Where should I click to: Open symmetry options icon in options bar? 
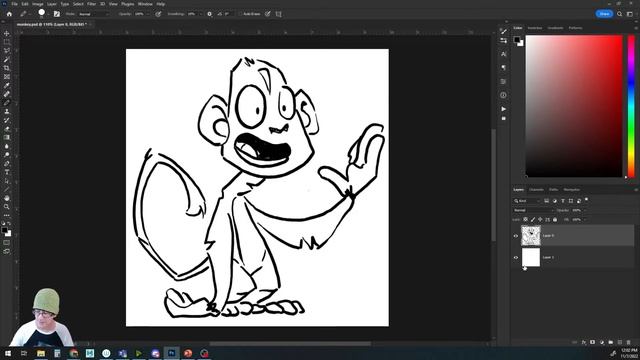[x=278, y=14]
